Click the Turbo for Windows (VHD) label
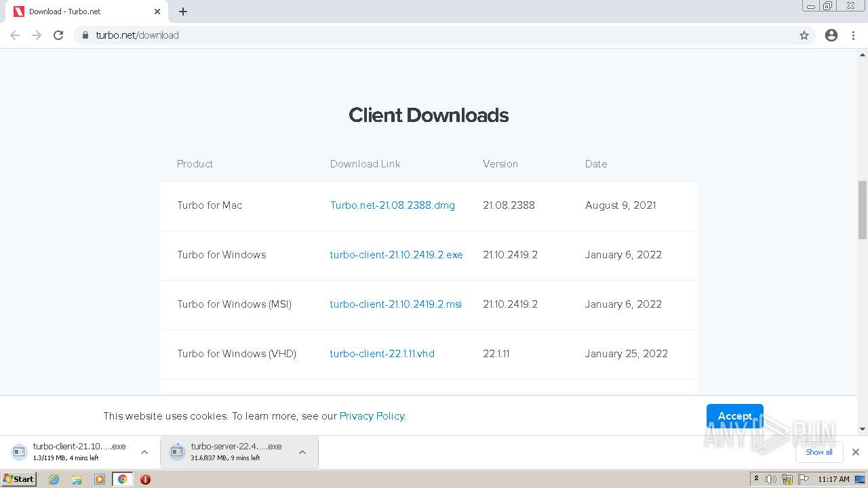The image size is (868, 488). [x=237, y=354]
